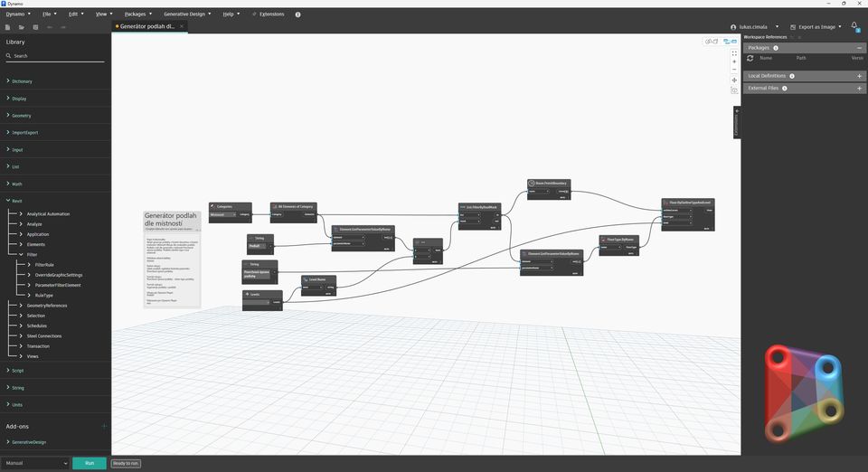Viewport: 868px width, 472px height.
Task: Click the Zoom to Fit icon
Action: click(x=734, y=52)
